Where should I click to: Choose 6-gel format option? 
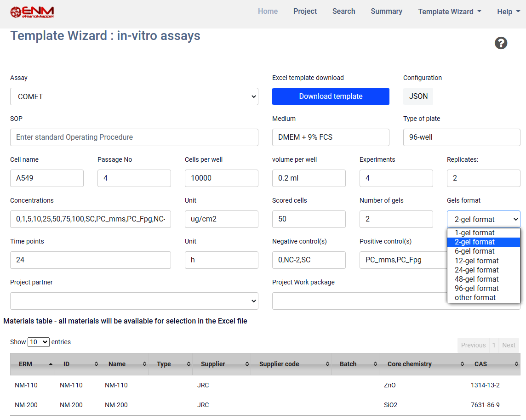tap(483, 251)
